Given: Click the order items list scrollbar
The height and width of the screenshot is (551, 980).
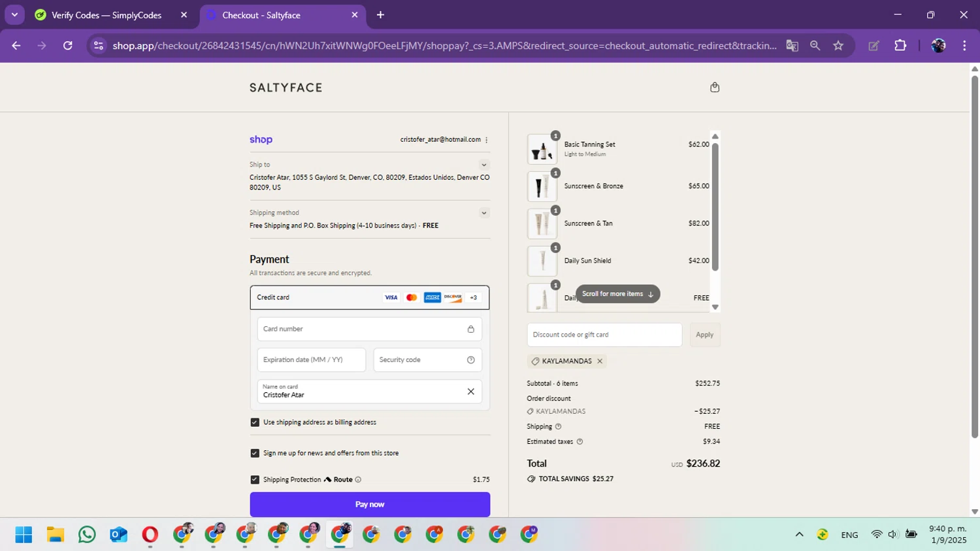Looking at the screenshot, I should click(x=715, y=207).
